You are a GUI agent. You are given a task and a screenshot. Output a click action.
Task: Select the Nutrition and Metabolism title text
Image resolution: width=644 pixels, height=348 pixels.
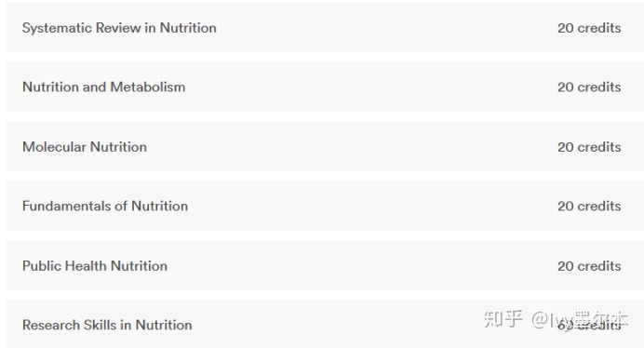pos(104,87)
